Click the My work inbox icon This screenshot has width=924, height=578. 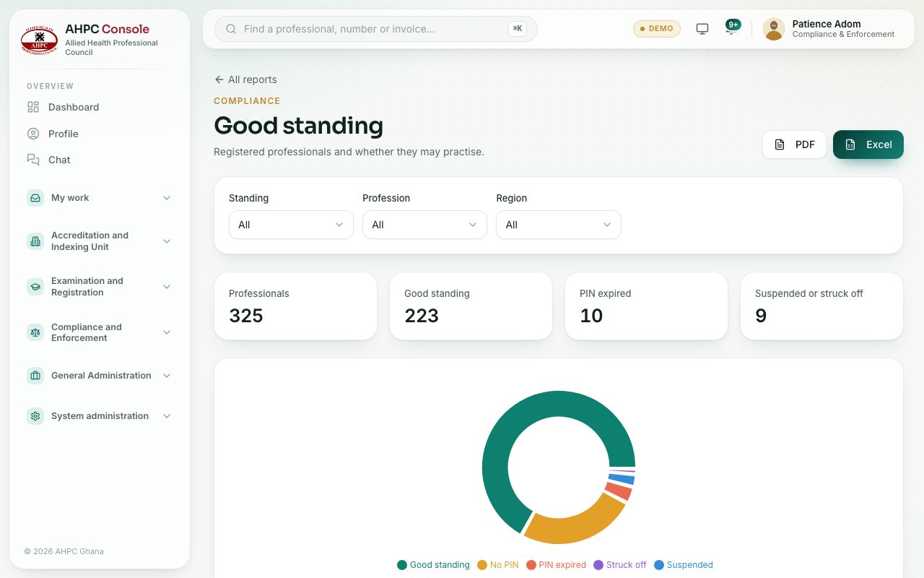[x=35, y=198]
